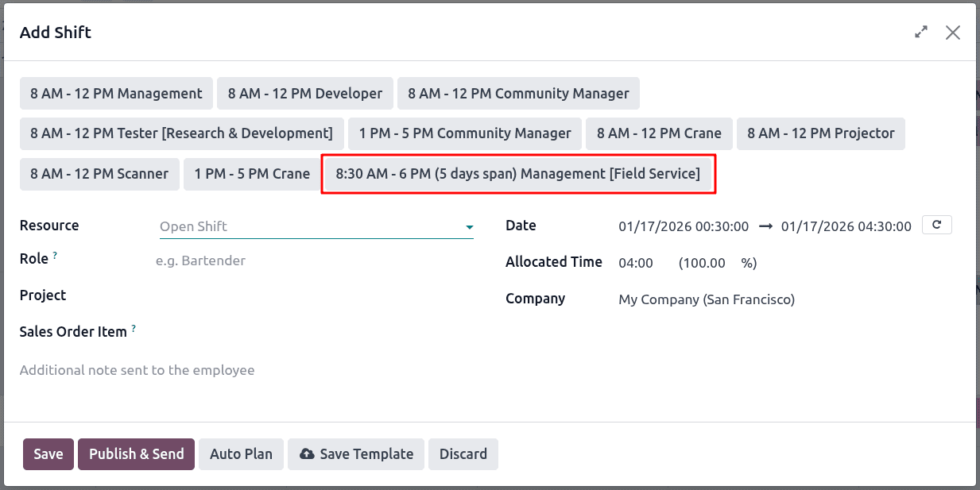This screenshot has width=980, height=490.
Task: Select the 8 AM - 12 PM Developer template
Action: coord(304,93)
